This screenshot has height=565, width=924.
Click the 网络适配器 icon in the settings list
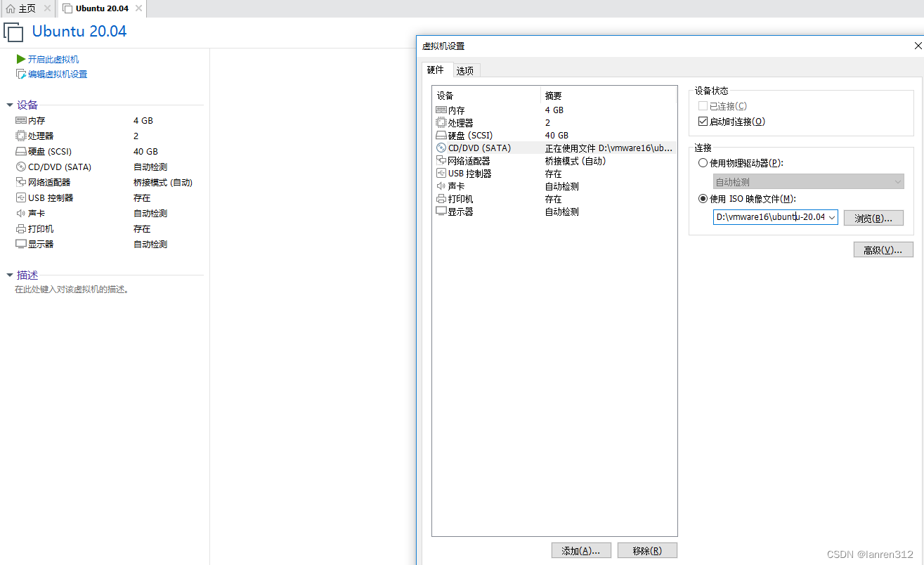tap(441, 161)
